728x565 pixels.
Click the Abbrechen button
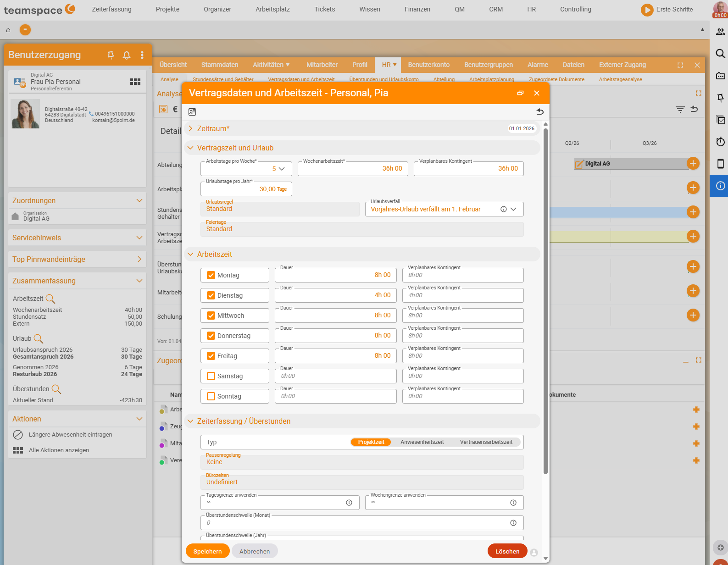pos(255,551)
